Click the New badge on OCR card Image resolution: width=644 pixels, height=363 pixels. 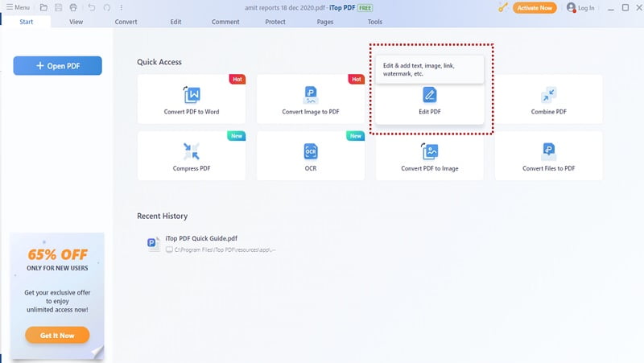pos(356,136)
